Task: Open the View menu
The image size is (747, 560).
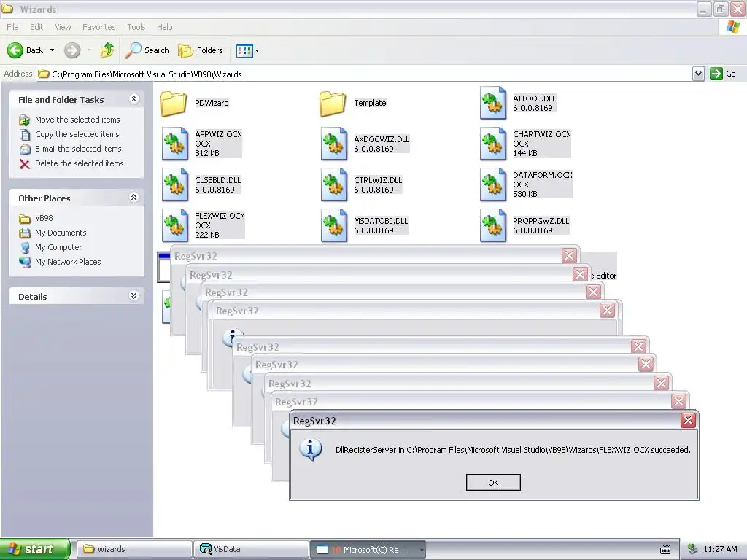Action: 63,27
